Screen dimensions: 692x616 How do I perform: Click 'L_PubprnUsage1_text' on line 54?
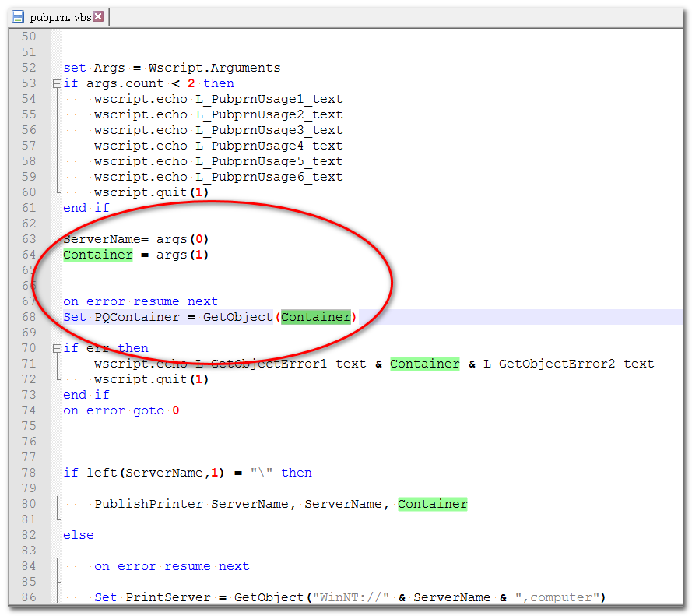click(269, 100)
